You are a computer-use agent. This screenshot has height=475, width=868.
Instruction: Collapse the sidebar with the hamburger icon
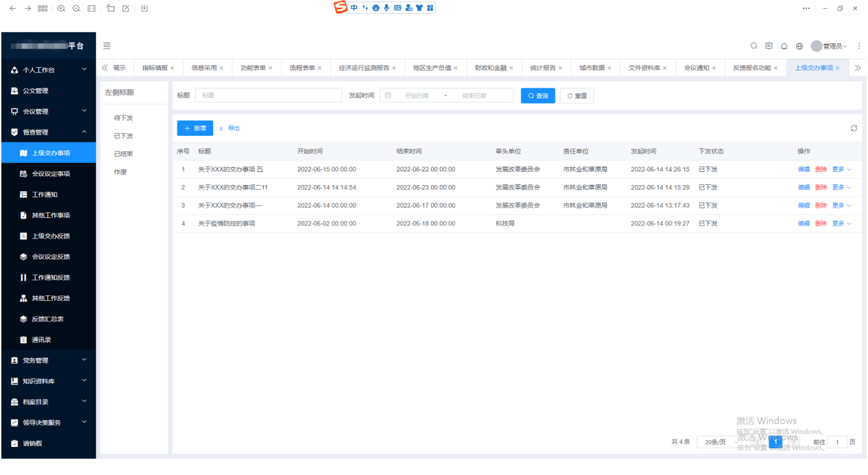(x=107, y=46)
